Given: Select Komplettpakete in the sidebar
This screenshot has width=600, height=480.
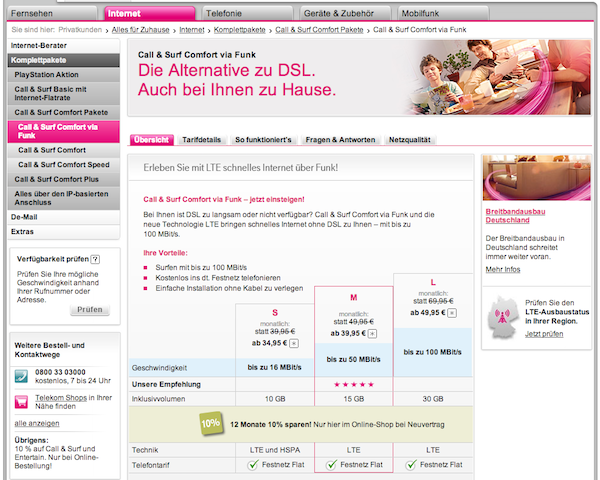Looking at the screenshot, I should click(64, 60).
